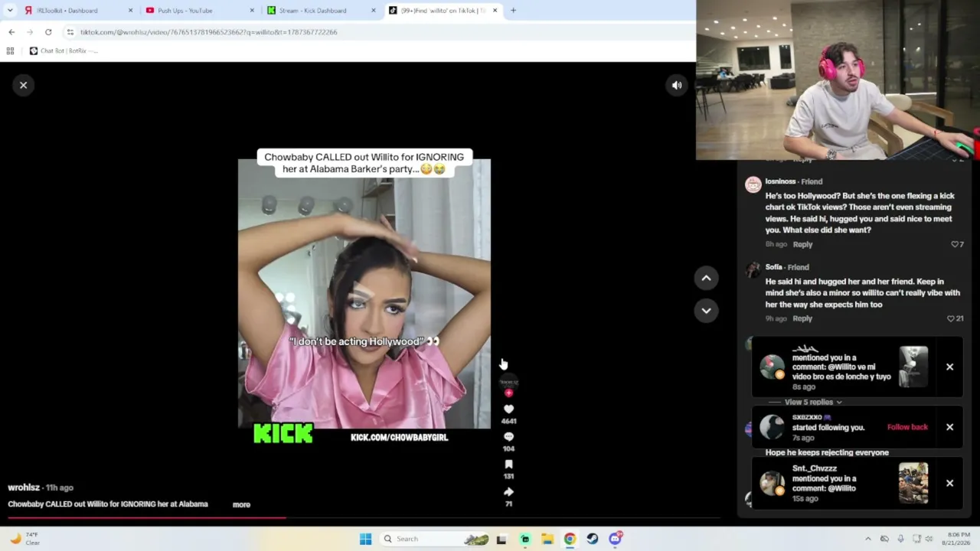Click losninoss's comment avatar

tap(753, 184)
